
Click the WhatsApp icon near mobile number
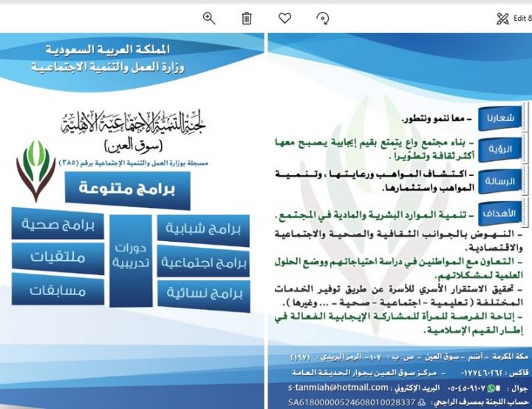pyautogui.click(x=491, y=388)
